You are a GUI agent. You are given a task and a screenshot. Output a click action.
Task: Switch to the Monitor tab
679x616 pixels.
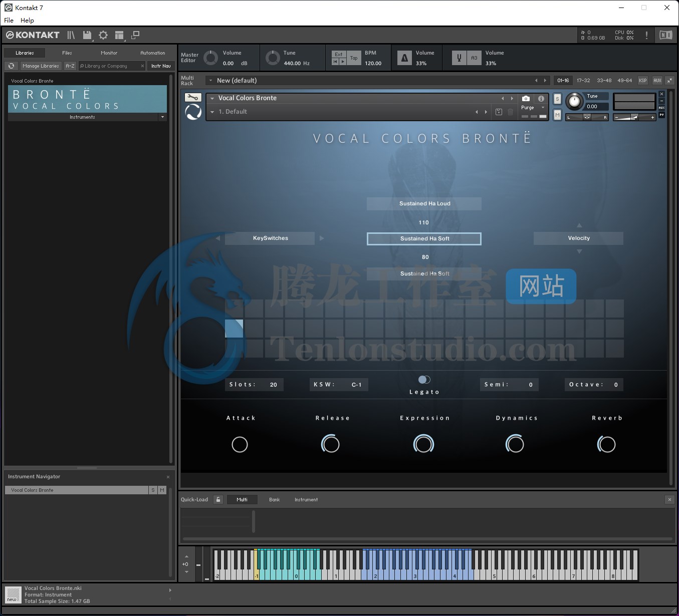[109, 53]
